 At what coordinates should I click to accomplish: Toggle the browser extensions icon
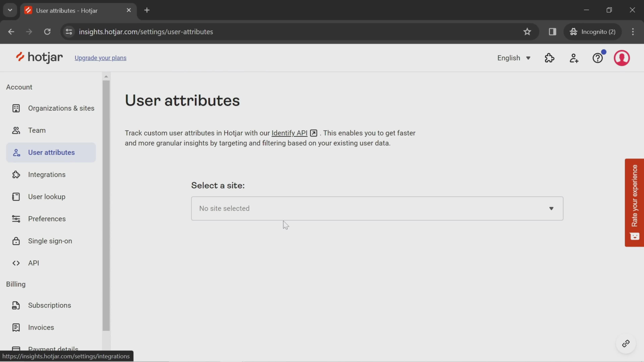552,31
